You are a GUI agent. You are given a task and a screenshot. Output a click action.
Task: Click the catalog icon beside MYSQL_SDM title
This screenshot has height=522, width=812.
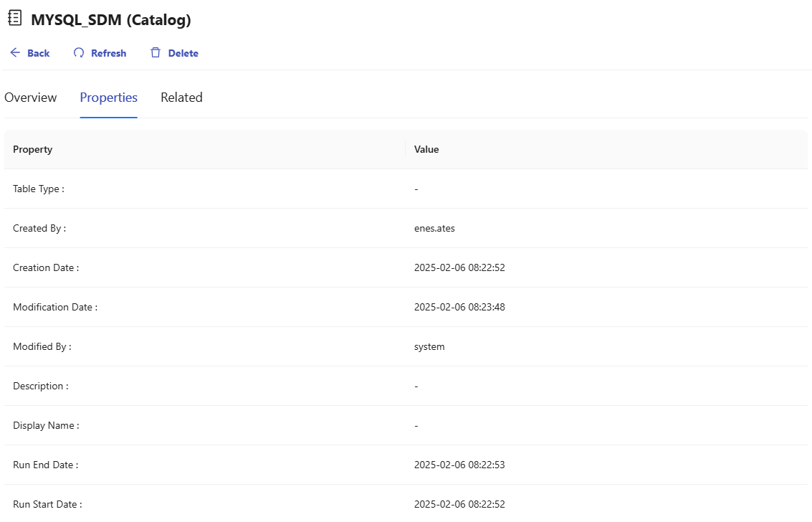coord(14,19)
